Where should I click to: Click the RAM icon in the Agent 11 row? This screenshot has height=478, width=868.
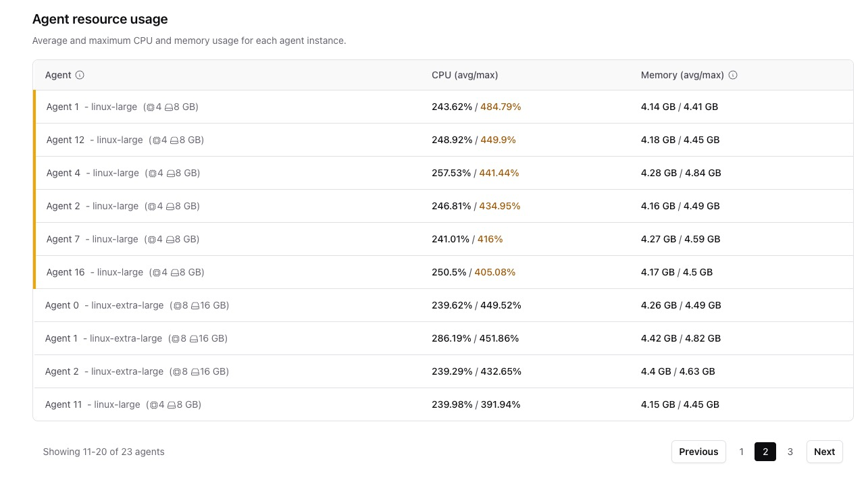171,404
